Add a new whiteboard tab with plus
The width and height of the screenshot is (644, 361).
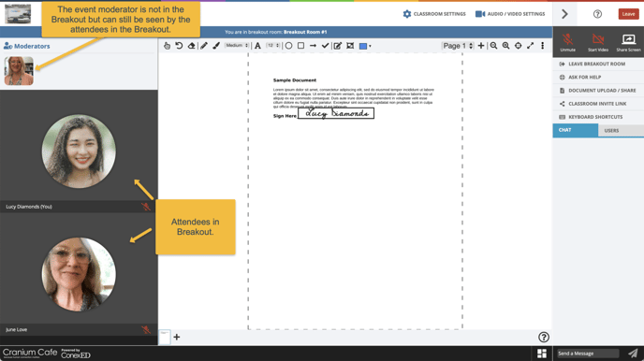point(177,338)
